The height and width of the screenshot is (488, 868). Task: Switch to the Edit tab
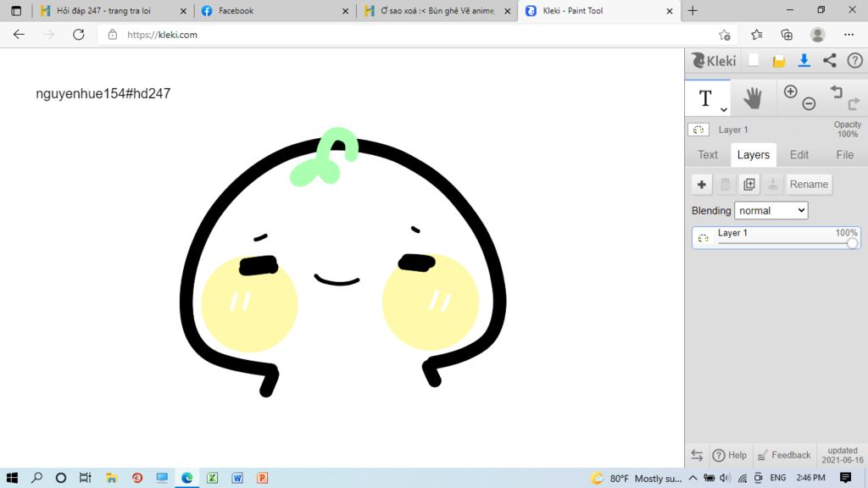point(799,155)
